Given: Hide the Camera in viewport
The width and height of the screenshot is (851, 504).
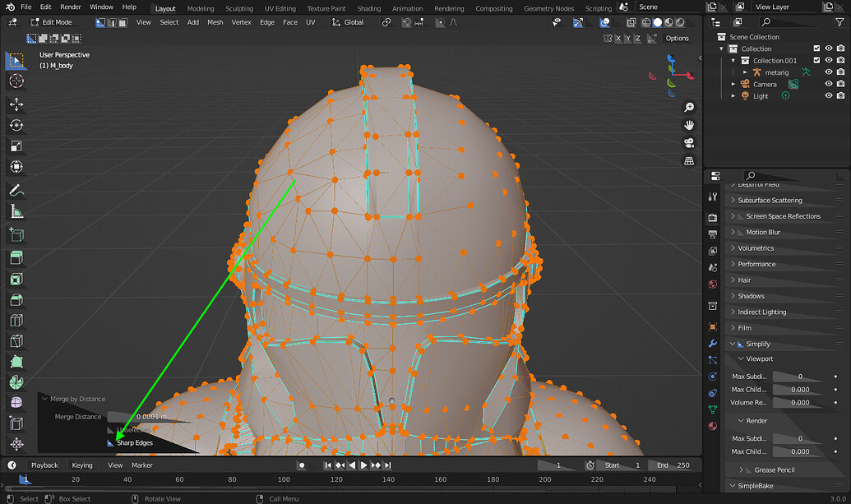Looking at the screenshot, I should pyautogui.click(x=828, y=84).
